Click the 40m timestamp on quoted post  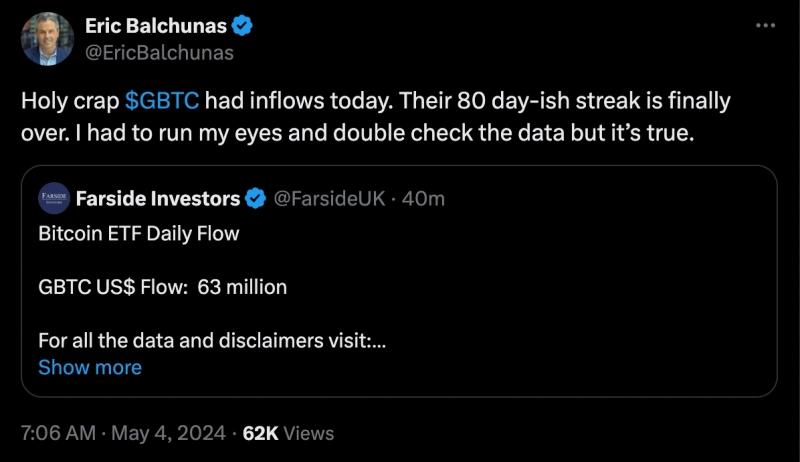point(424,199)
